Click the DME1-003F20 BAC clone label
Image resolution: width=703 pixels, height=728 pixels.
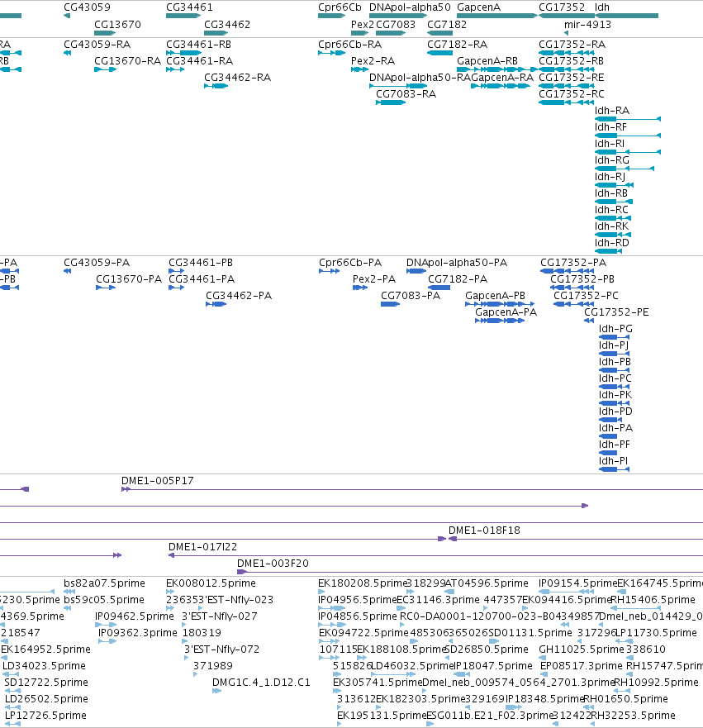click(x=273, y=564)
